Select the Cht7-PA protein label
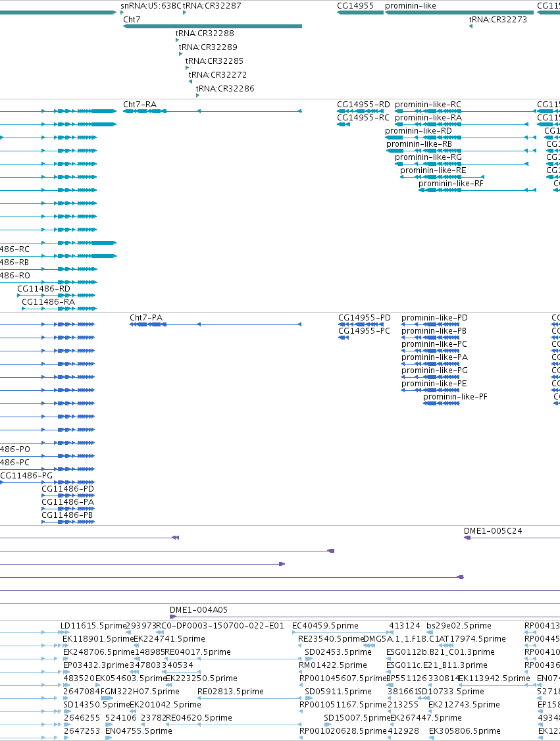560x741 pixels. [146, 318]
